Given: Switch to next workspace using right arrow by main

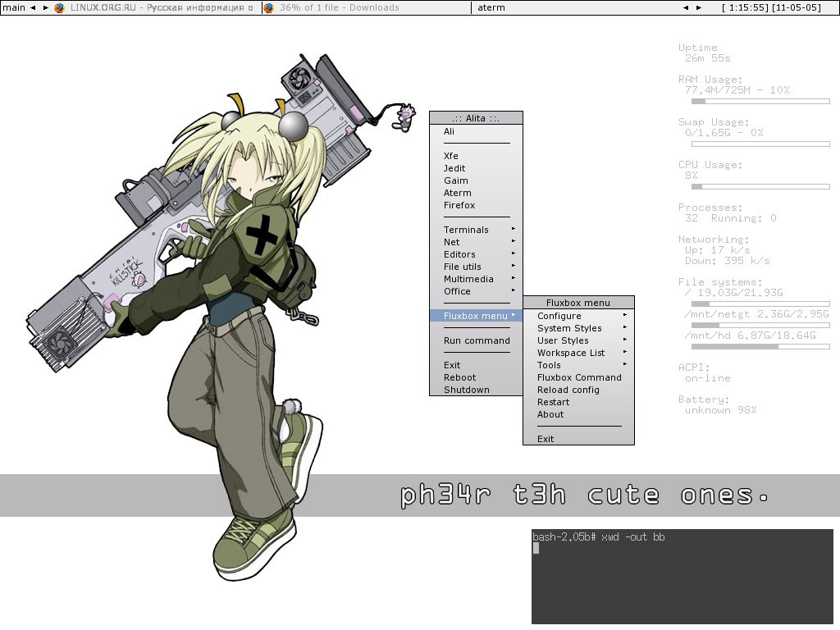Looking at the screenshot, I should tap(45, 7).
